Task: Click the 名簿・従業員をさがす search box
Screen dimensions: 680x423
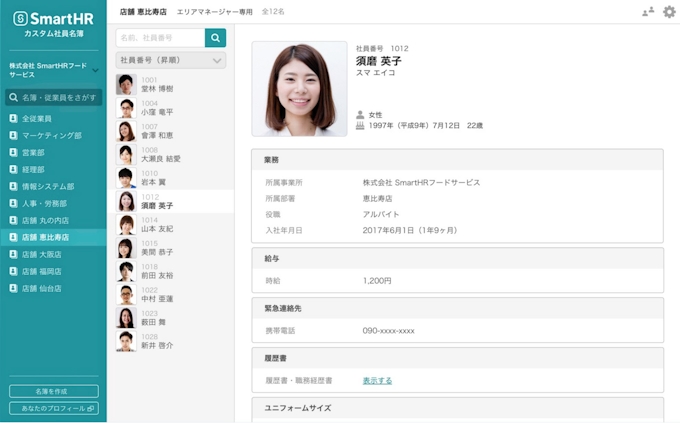Action: click(x=53, y=97)
